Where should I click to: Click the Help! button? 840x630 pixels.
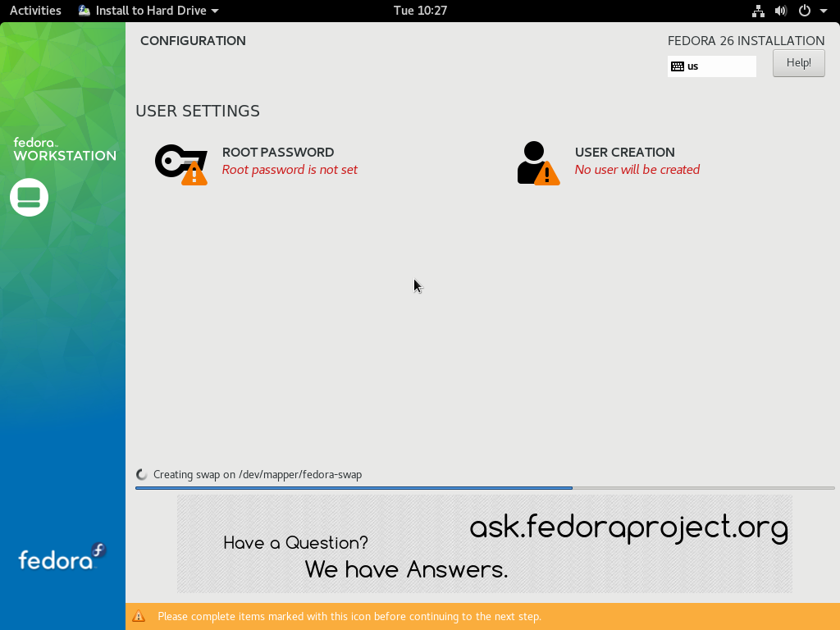(x=799, y=63)
